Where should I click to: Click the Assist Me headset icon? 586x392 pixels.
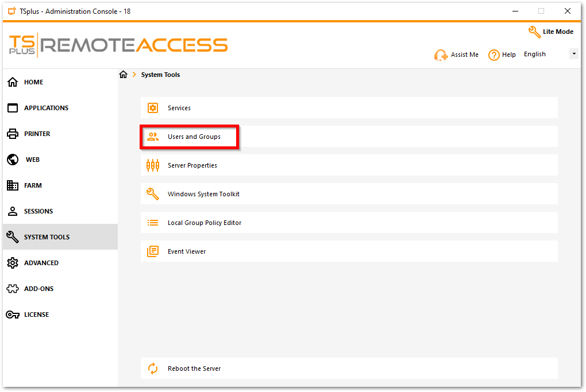[441, 55]
